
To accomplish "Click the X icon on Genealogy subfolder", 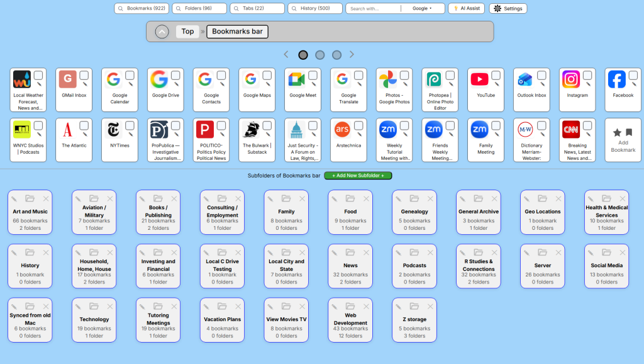I will click(431, 198).
